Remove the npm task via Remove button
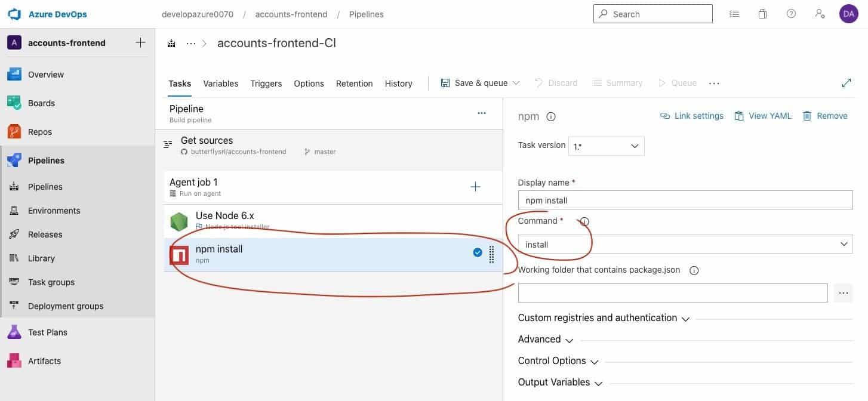Screen dimensions: 868x401 tap(824, 116)
